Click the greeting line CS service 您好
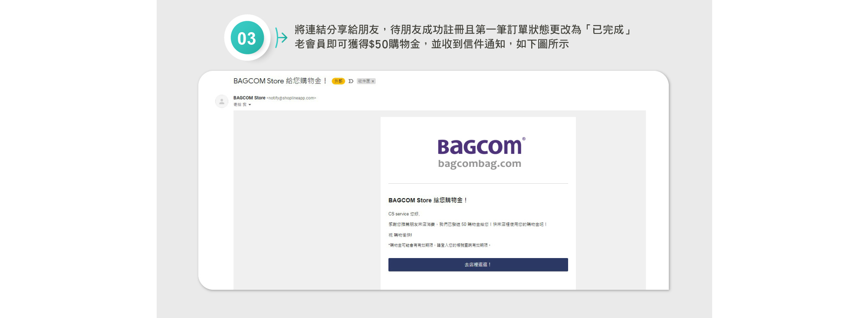Image resolution: width=868 pixels, height=318 pixels. [x=404, y=214]
